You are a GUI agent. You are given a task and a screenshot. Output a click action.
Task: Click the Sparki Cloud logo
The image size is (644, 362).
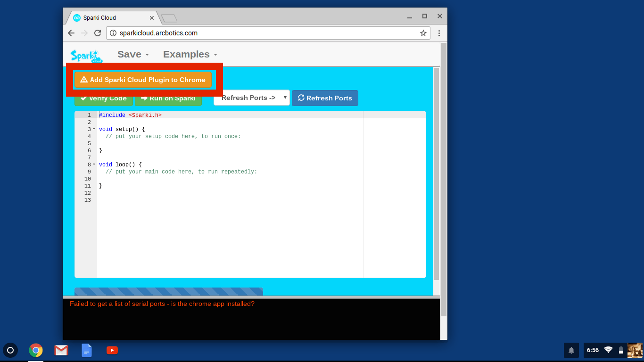[86, 56]
